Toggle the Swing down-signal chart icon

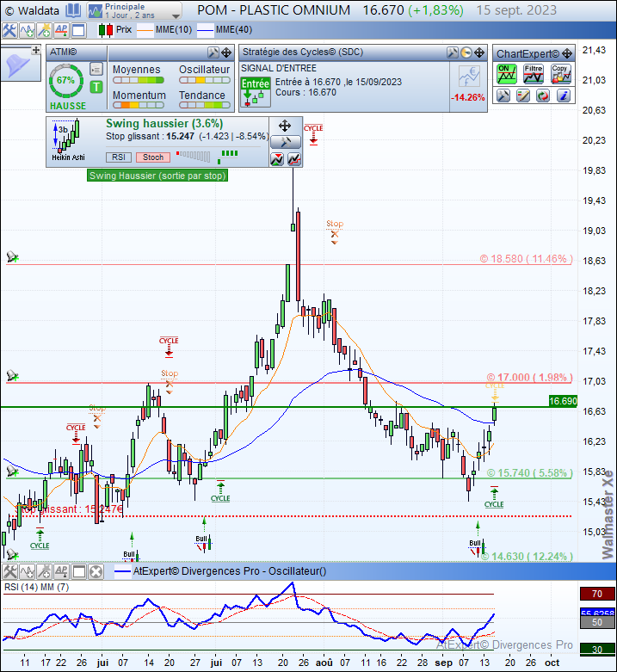tap(277, 159)
